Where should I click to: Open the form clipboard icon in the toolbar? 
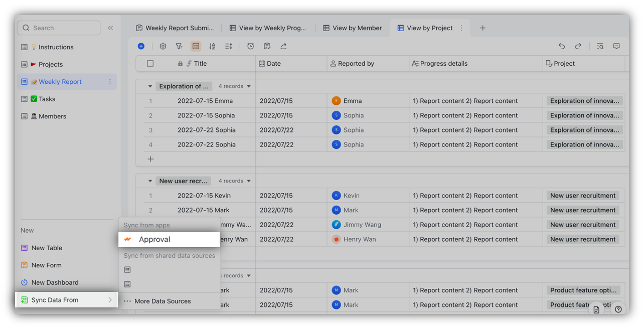tap(267, 46)
